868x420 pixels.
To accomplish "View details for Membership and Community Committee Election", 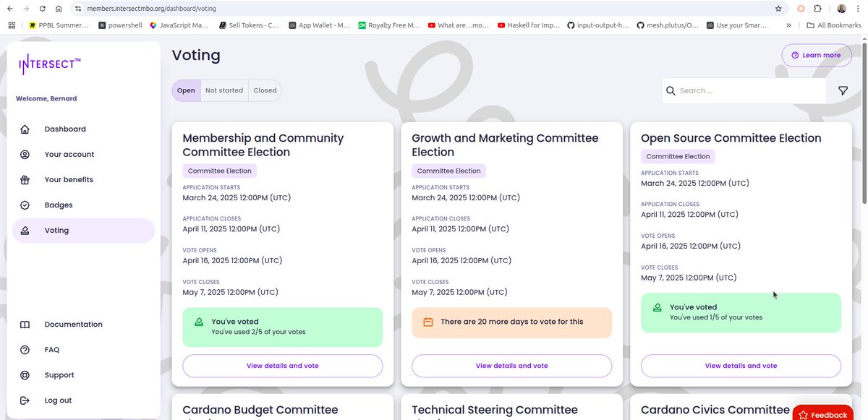I will 282,366.
